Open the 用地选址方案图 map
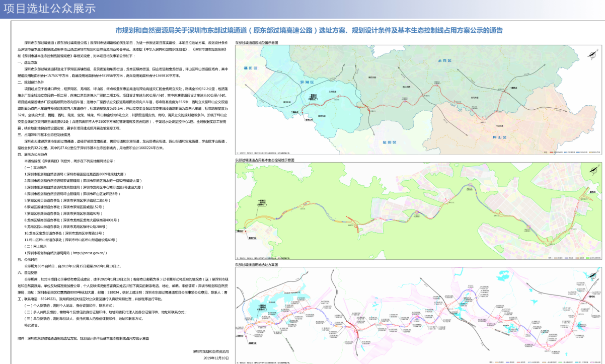Viewport: 605px width, 364px height. [418, 315]
